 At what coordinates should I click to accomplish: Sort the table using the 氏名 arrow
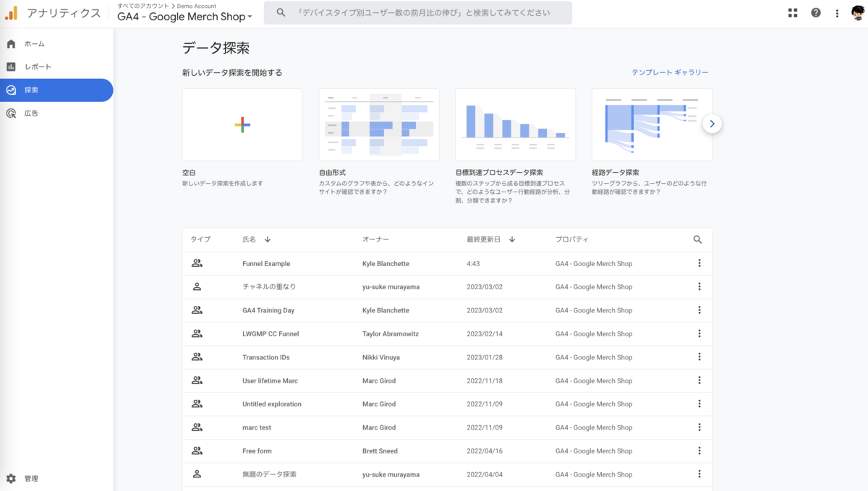coord(267,239)
